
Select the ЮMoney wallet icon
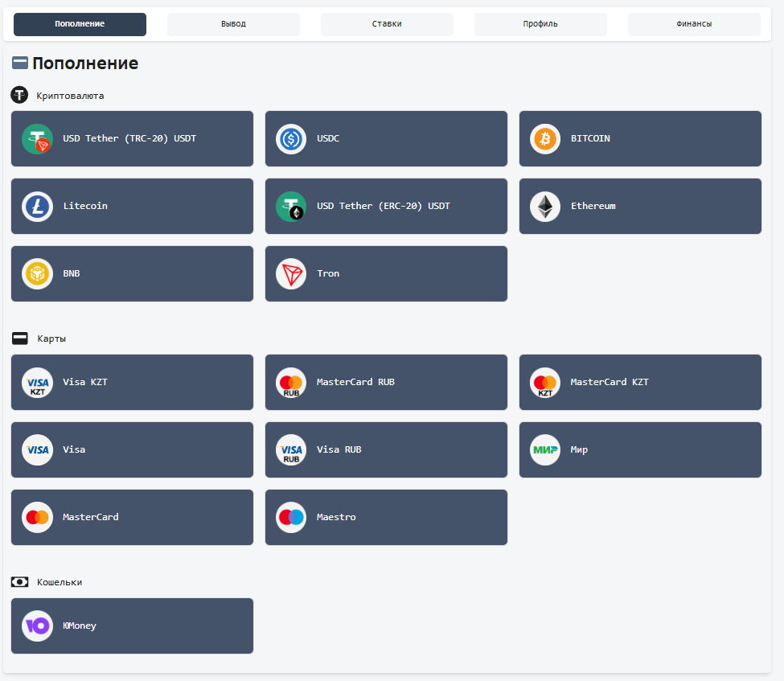tap(37, 626)
